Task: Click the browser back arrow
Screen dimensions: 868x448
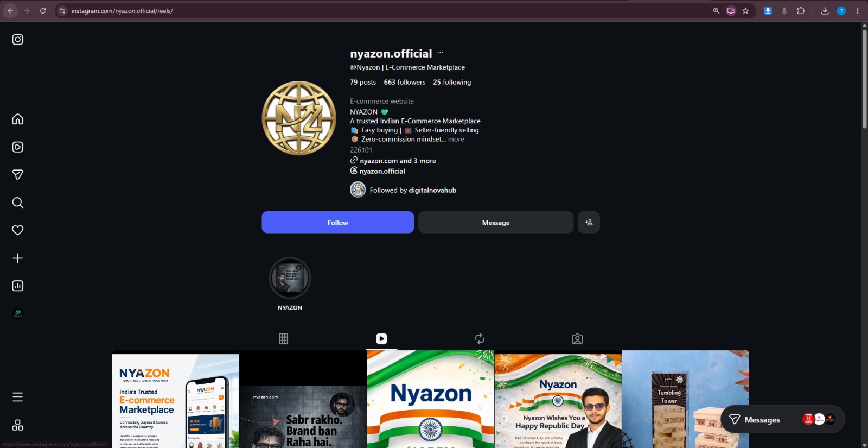Action: click(10, 11)
